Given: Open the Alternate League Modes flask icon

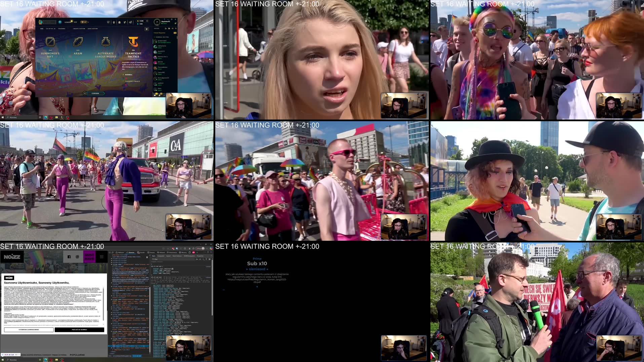Looking at the screenshot, I should pos(106,42).
